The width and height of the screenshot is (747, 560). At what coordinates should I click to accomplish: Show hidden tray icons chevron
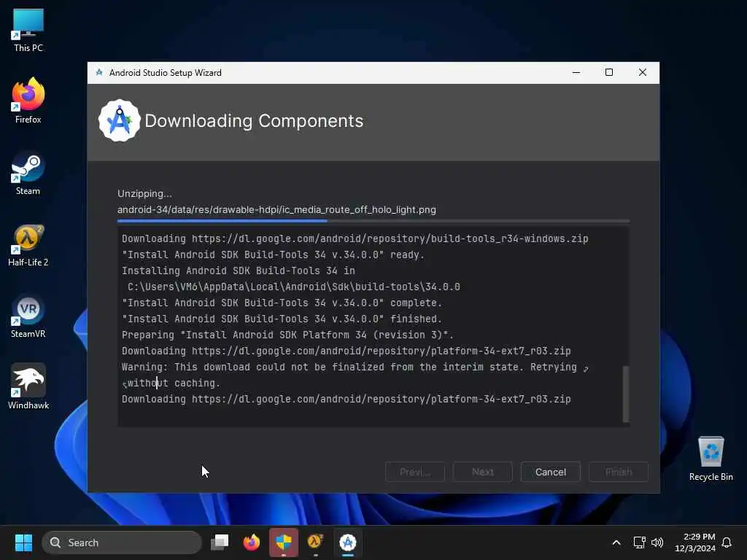click(x=616, y=542)
